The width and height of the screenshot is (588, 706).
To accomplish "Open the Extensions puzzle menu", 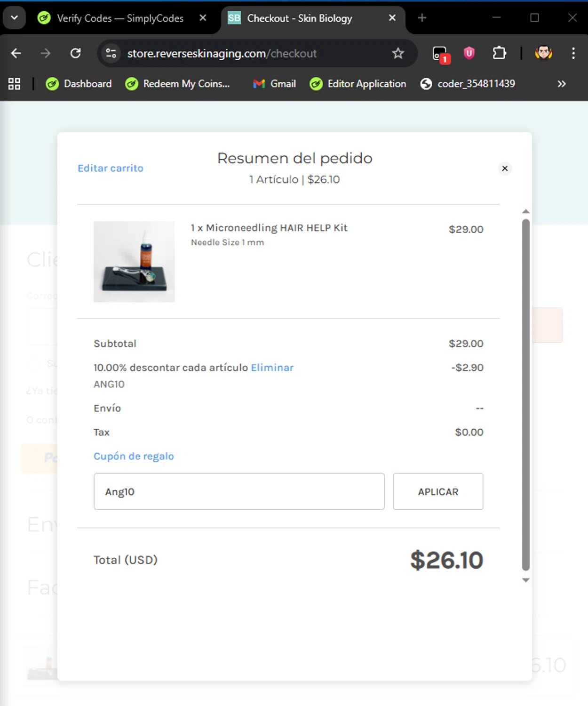I will click(x=499, y=53).
